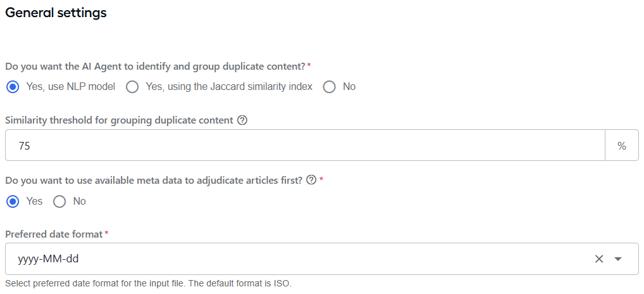Image resolution: width=644 pixels, height=294 pixels.
Task: Open help icon beside similarity threshold label
Action: coord(242,120)
